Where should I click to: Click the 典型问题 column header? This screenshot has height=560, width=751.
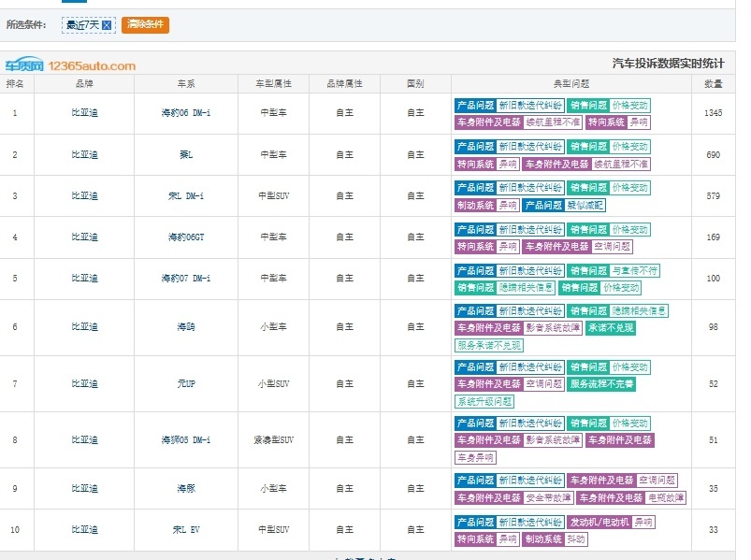570,84
